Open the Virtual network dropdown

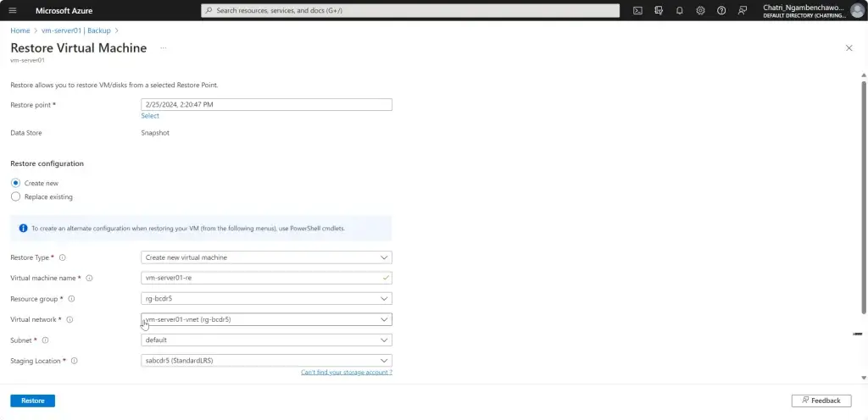click(266, 319)
